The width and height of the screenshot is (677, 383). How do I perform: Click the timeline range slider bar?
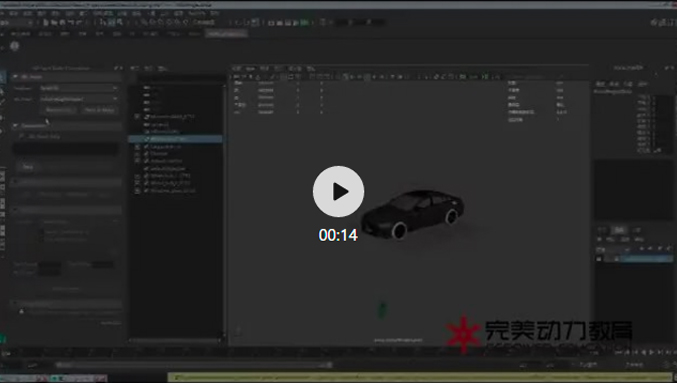coord(193,365)
